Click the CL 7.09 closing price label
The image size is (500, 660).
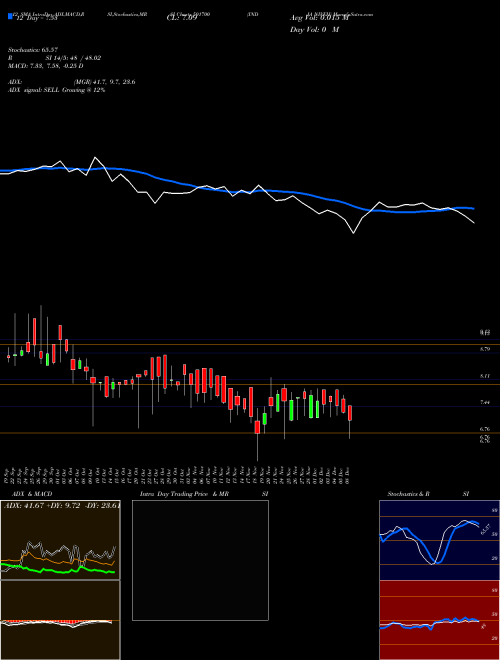click(x=182, y=18)
